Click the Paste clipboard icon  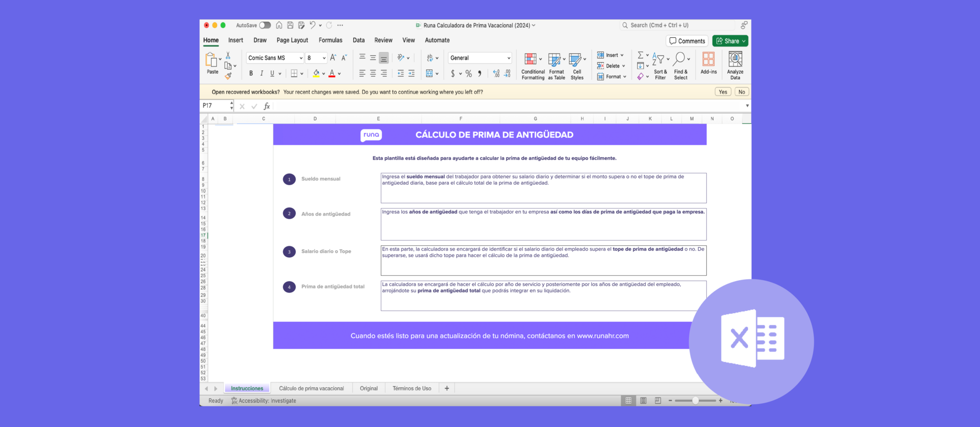coord(211,60)
